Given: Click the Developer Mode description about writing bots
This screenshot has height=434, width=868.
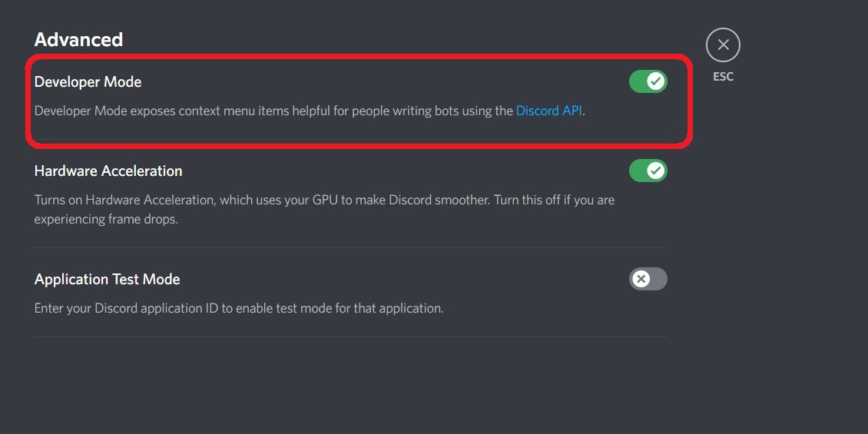Looking at the screenshot, I should (x=310, y=111).
